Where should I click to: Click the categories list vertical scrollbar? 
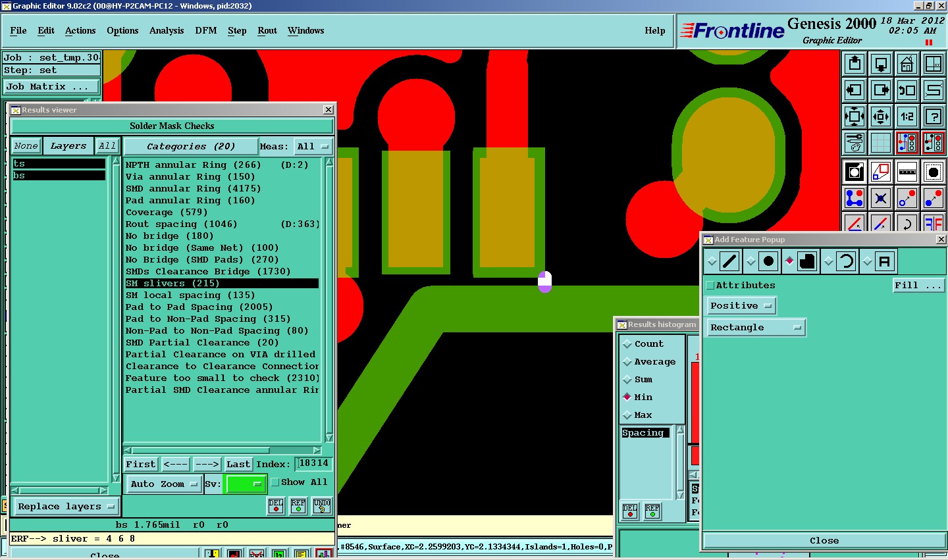329,299
